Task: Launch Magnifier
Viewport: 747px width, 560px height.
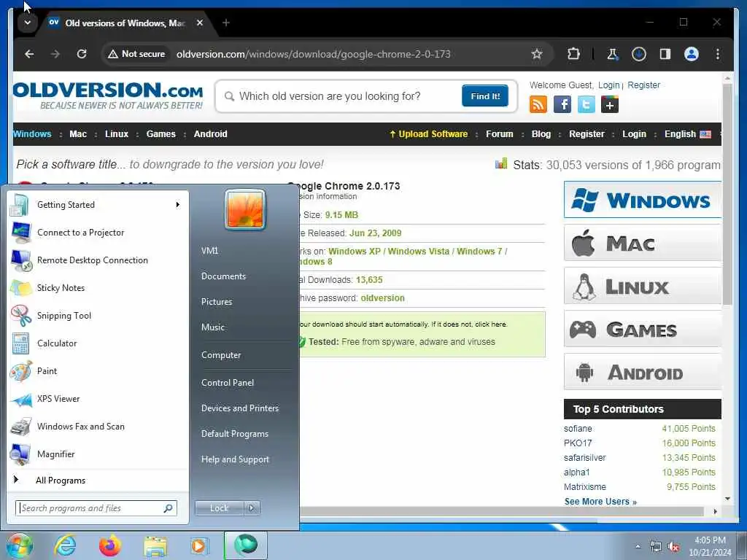Action: [x=98, y=454]
